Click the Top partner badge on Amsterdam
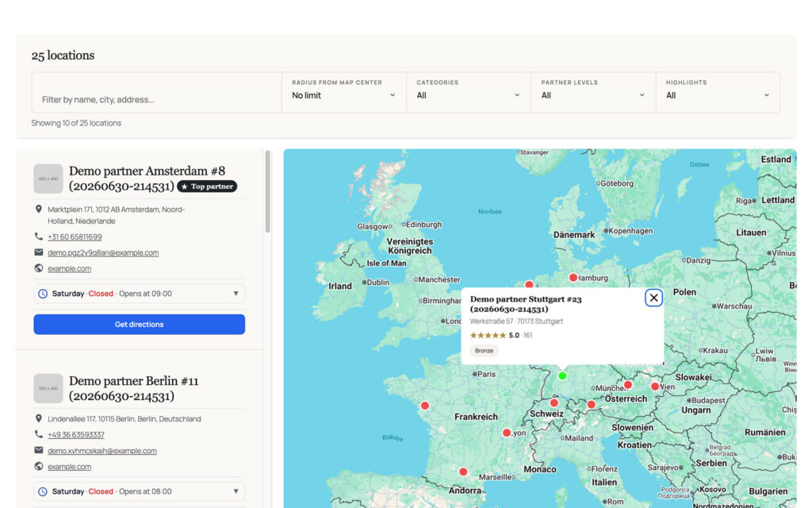812x508 pixels. (207, 187)
